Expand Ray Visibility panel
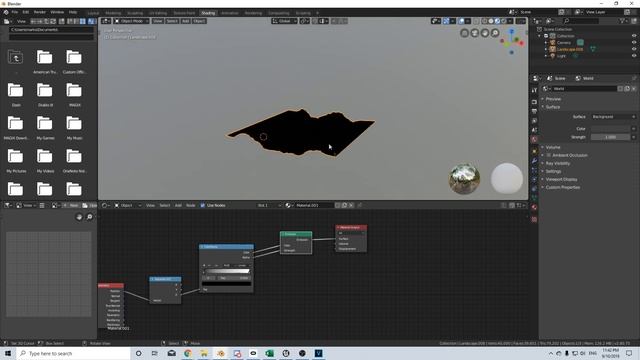The image size is (640, 360). pyautogui.click(x=558, y=163)
